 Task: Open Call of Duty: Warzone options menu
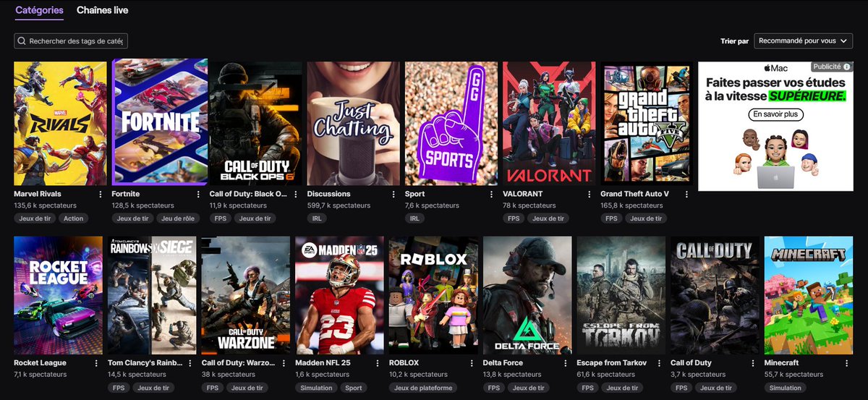tap(284, 363)
